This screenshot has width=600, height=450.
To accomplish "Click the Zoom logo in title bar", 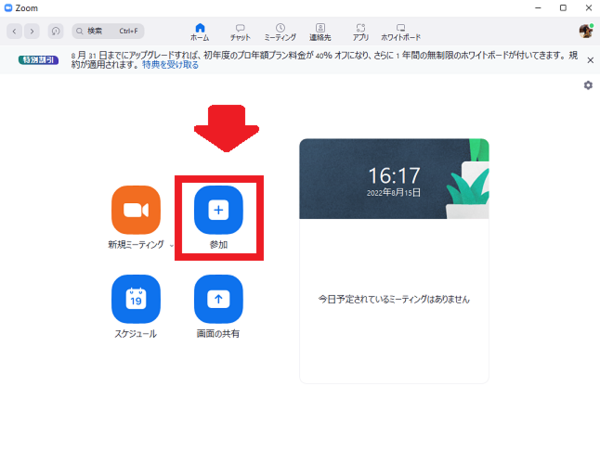I will coord(8,8).
